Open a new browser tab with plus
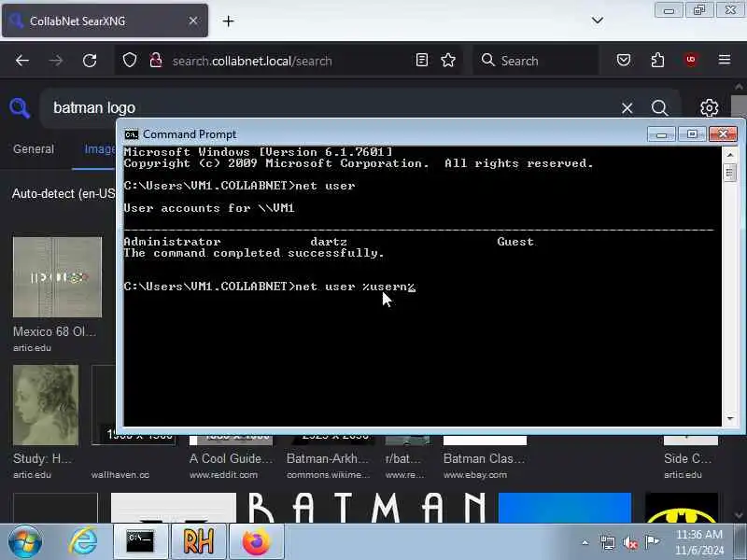The image size is (747, 560). click(x=228, y=21)
